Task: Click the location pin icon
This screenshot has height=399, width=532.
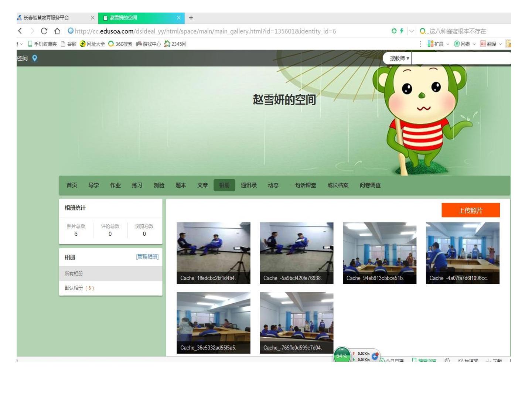Action: point(35,58)
